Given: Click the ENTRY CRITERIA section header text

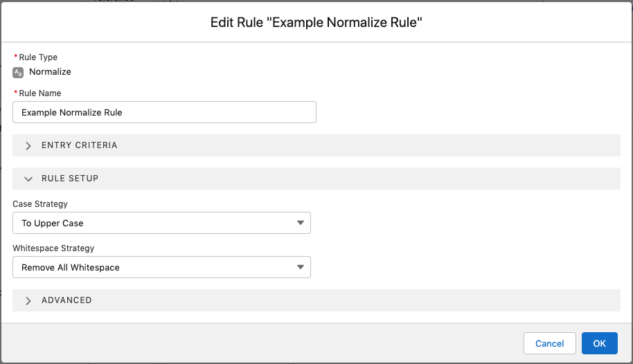Looking at the screenshot, I should [x=80, y=145].
